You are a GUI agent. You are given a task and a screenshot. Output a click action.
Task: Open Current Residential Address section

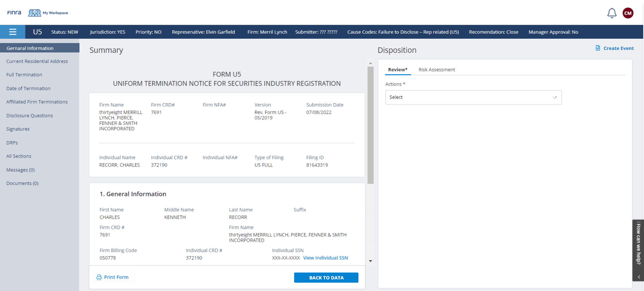tap(37, 61)
